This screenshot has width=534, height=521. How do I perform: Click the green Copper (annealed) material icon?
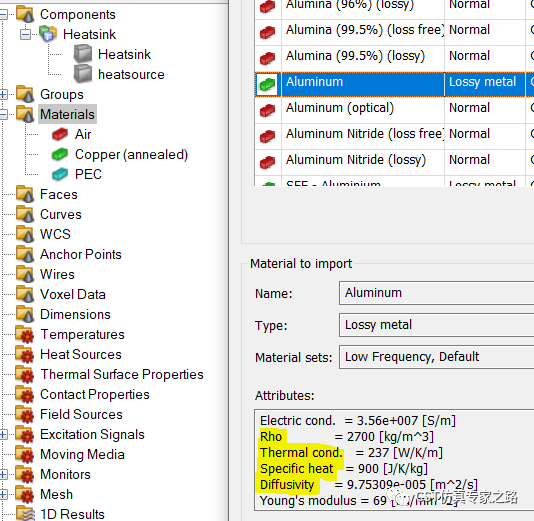click(60, 154)
